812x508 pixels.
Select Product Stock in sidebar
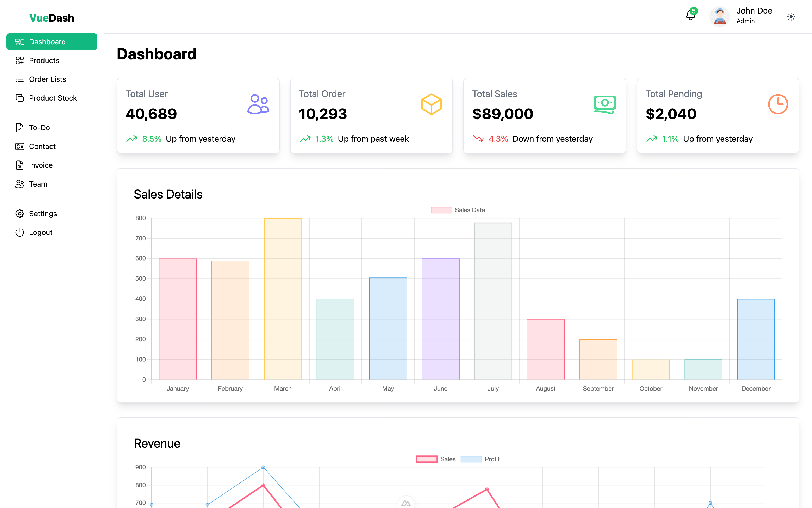click(52, 98)
